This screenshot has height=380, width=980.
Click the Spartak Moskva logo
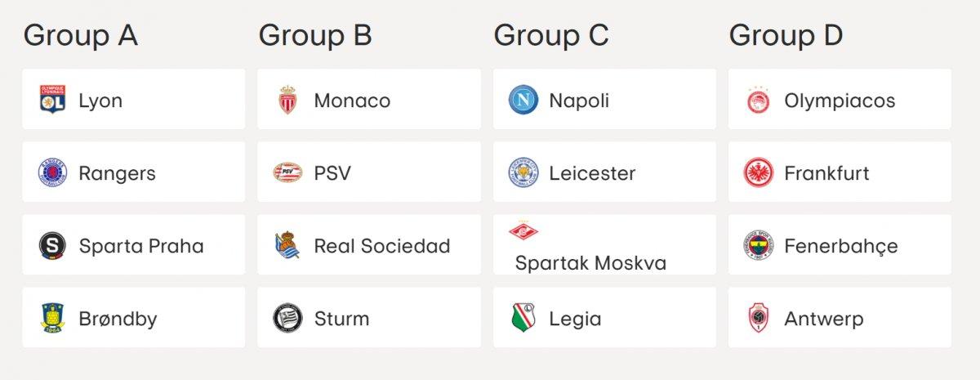523,231
